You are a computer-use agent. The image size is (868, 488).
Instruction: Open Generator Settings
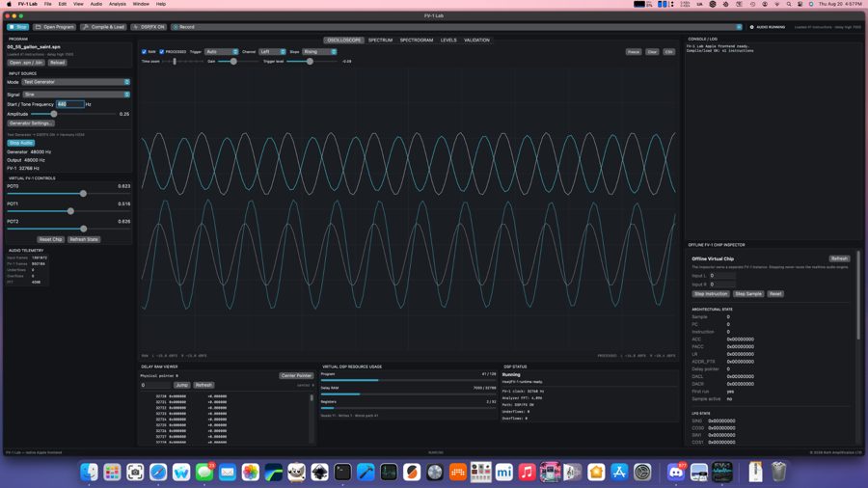[31, 122]
